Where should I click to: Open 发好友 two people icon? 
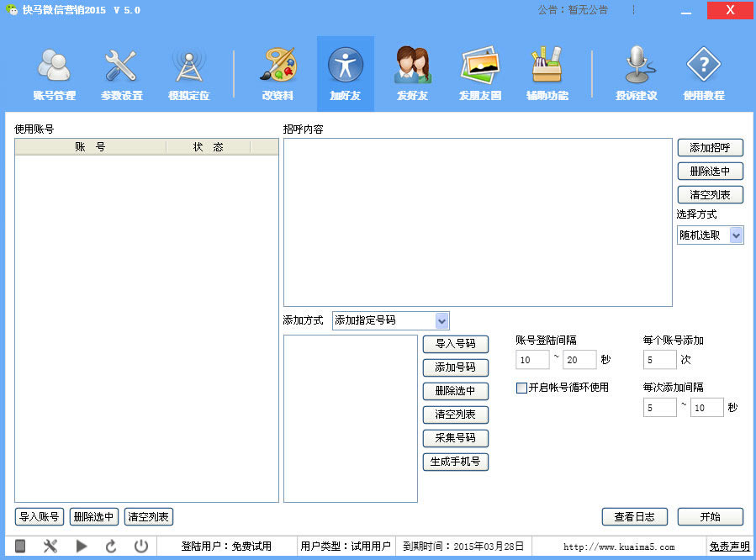[x=412, y=67]
